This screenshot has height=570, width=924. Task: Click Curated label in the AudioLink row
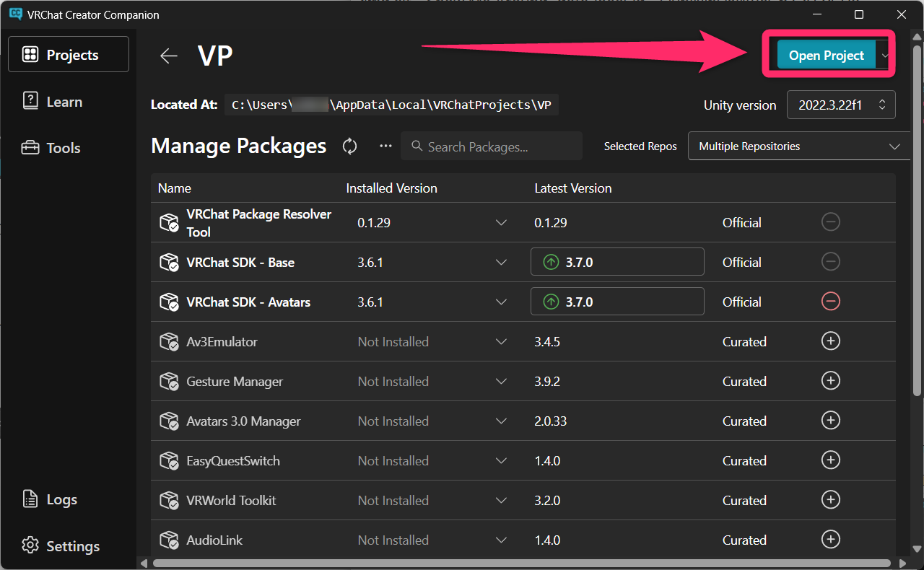click(x=744, y=540)
